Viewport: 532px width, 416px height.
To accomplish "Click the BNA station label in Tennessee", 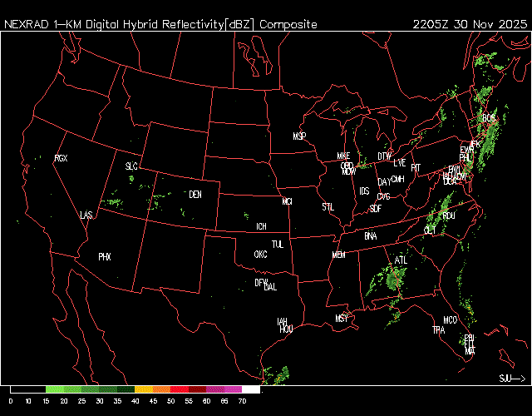I will click(x=371, y=236).
